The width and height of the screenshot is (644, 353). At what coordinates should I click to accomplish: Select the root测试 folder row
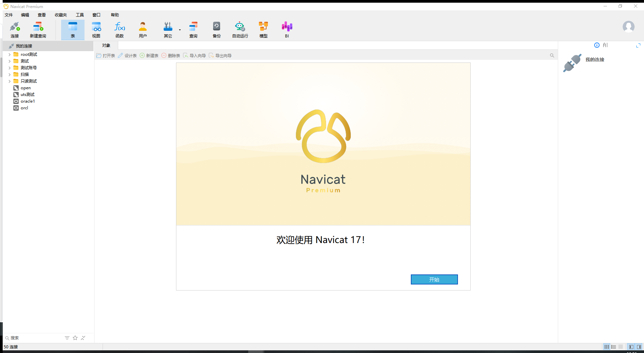[29, 54]
